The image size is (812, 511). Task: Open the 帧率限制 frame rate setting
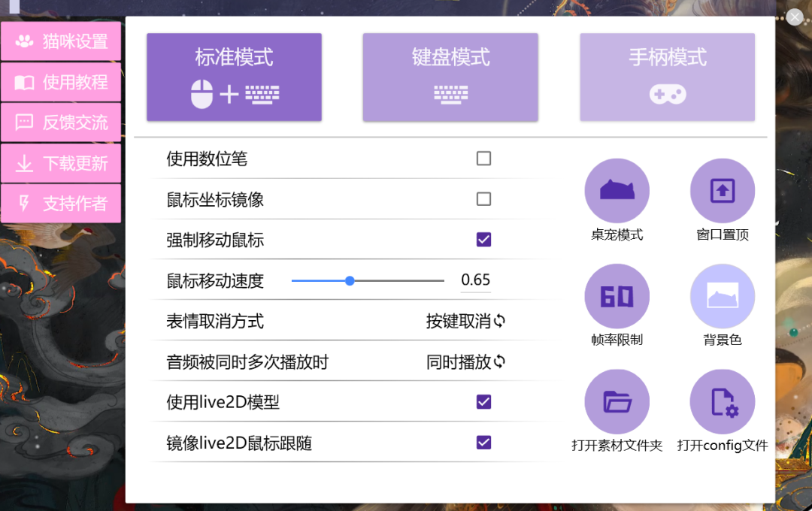click(x=617, y=295)
